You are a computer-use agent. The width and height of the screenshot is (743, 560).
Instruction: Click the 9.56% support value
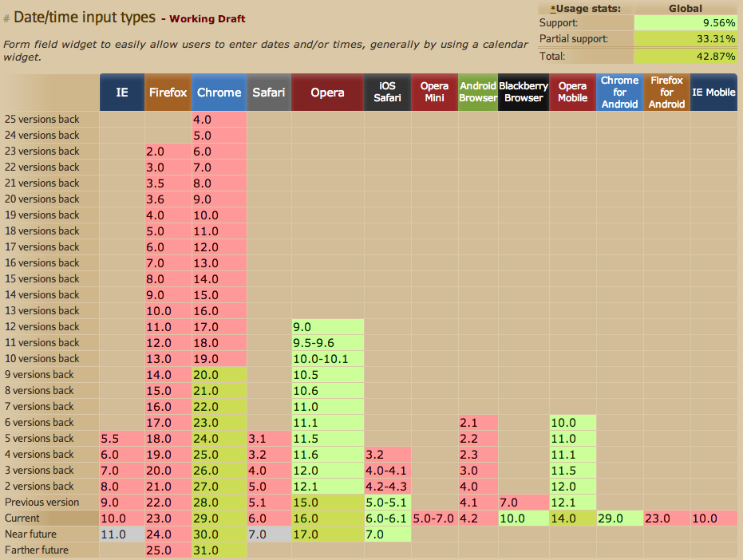point(686,23)
